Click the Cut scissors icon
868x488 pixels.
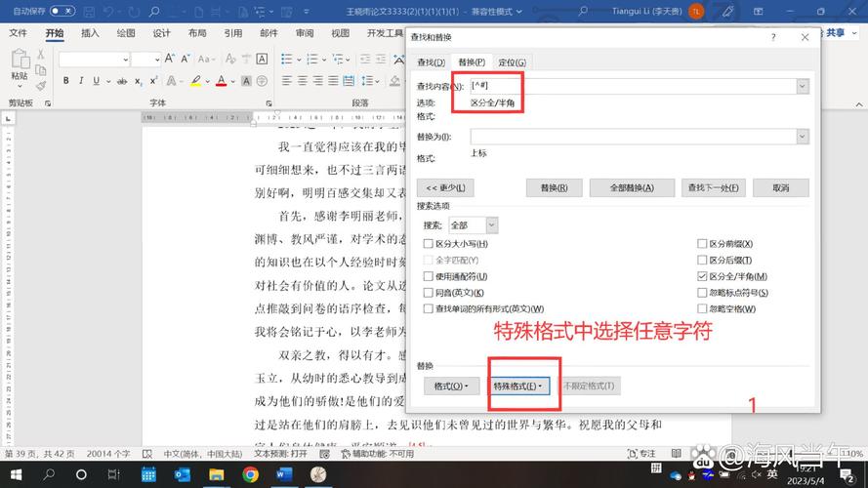click(x=40, y=55)
